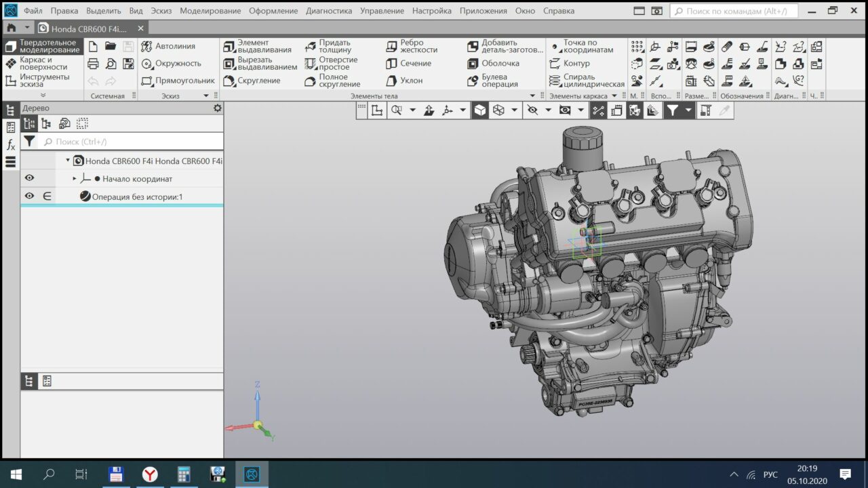The height and width of the screenshot is (488, 868).
Task: Toggle the ∈ include marker for Операция без истории:1
Action: pyautogui.click(x=47, y=196)
